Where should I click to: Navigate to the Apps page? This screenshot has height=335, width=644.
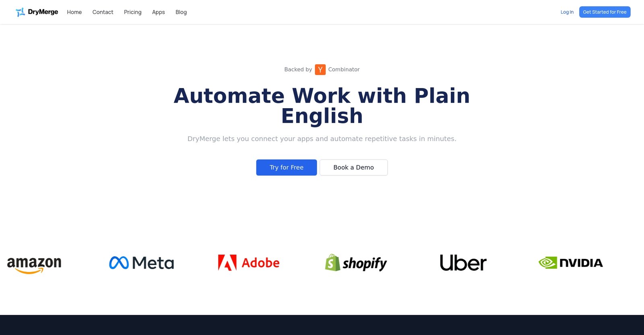pyautogui.click(x=159, y=12)
